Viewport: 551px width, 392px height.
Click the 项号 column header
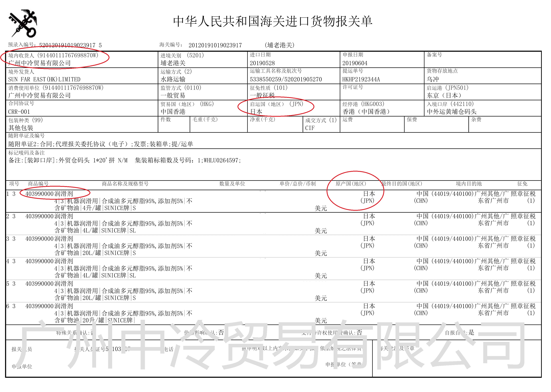tap(14, 184)
